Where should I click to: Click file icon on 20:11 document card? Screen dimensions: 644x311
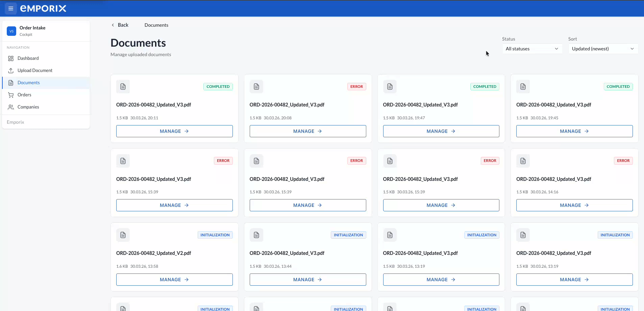(x=123, y=87)
